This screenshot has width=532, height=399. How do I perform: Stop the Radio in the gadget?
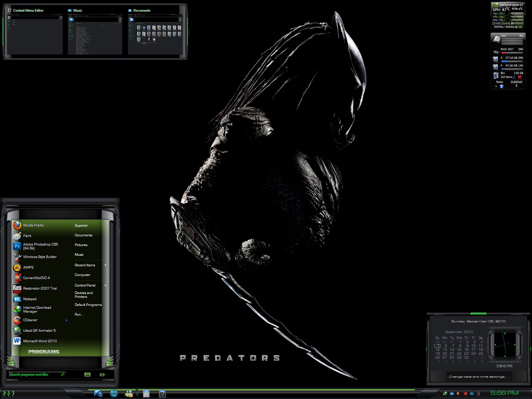496,86
